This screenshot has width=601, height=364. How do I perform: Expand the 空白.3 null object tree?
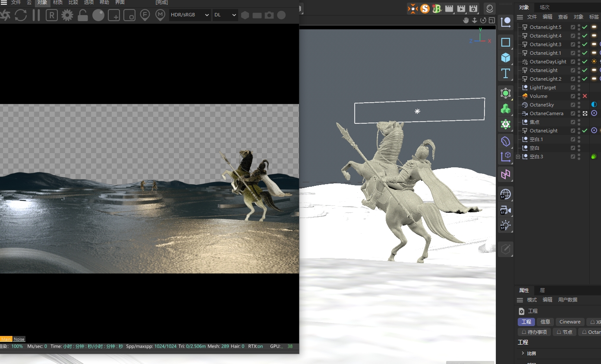click(518, 157)
